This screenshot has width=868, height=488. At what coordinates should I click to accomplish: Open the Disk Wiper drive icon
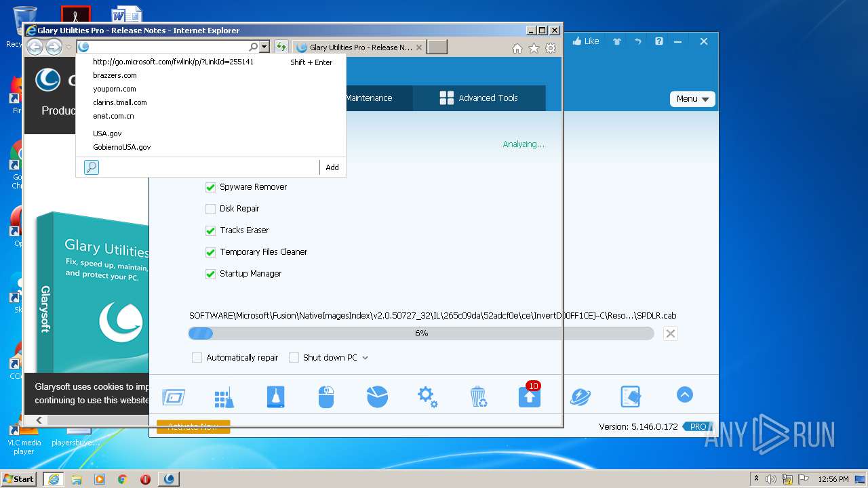(275, 396)
